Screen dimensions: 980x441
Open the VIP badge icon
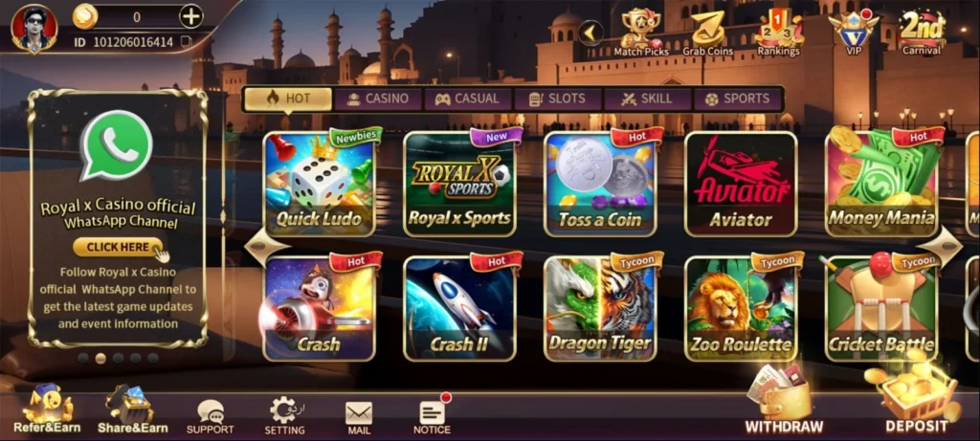[854, 33]
